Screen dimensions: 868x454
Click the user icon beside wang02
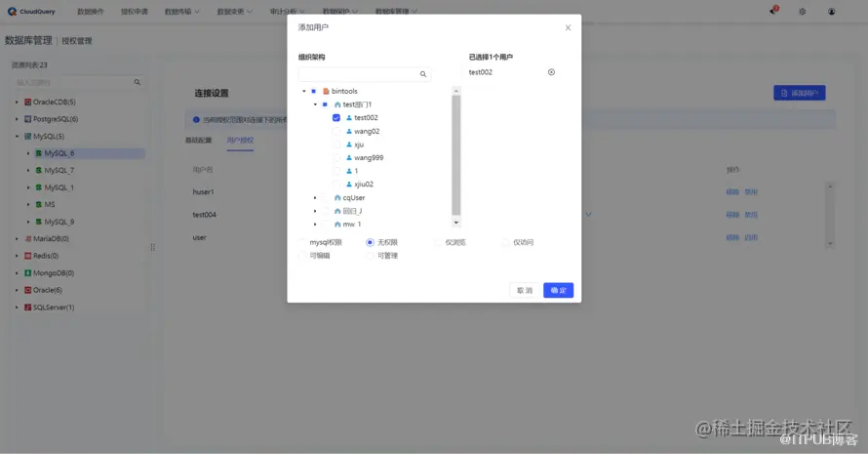349,132
